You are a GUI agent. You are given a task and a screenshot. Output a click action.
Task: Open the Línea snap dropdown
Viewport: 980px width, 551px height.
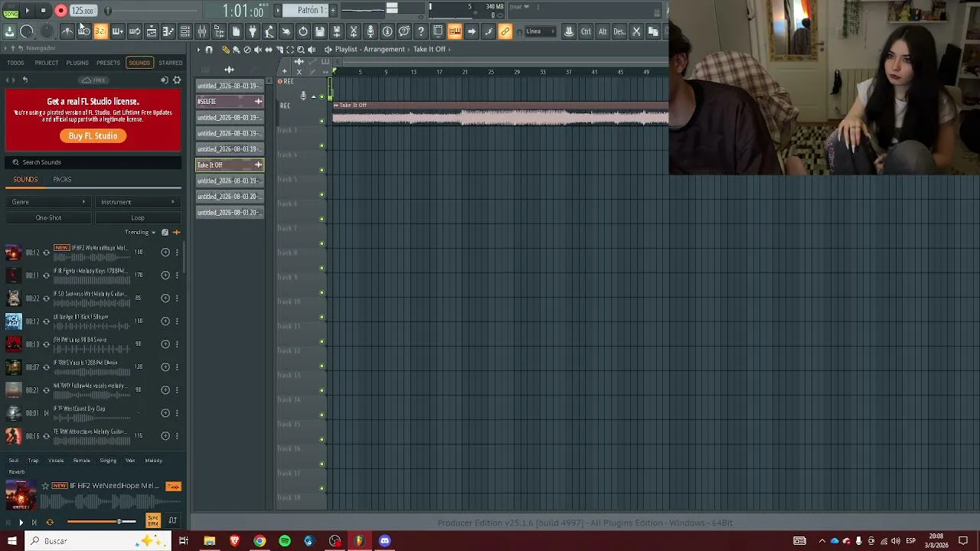click(540, 31)
